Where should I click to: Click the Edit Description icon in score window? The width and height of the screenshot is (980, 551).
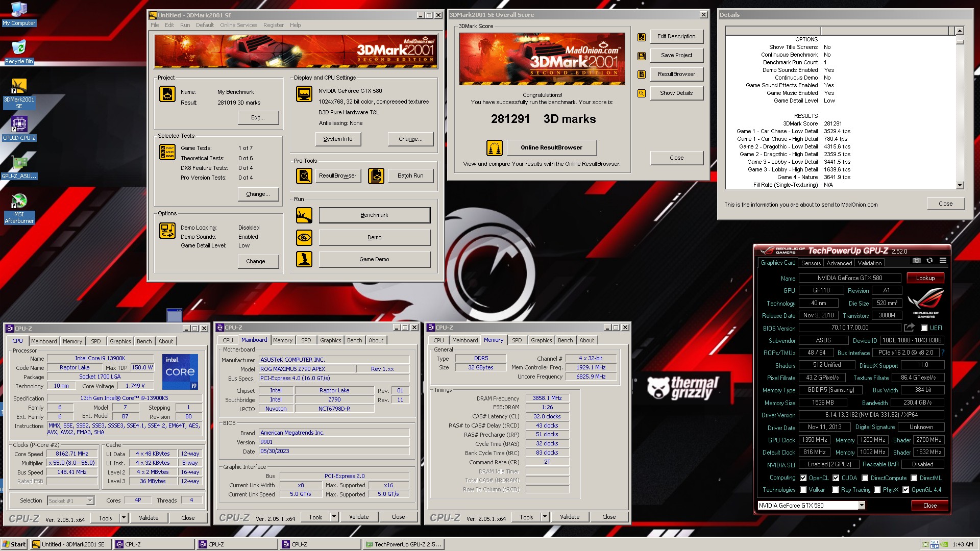click(642, 37)
